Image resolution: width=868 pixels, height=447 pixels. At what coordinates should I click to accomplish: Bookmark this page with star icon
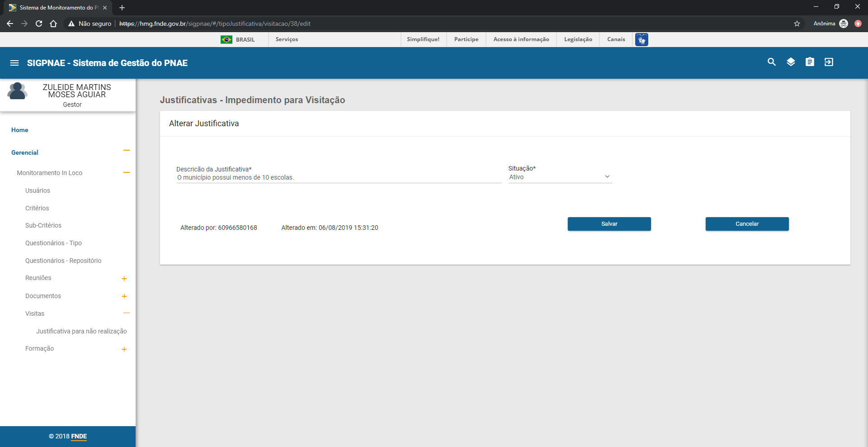pos(797,24)
